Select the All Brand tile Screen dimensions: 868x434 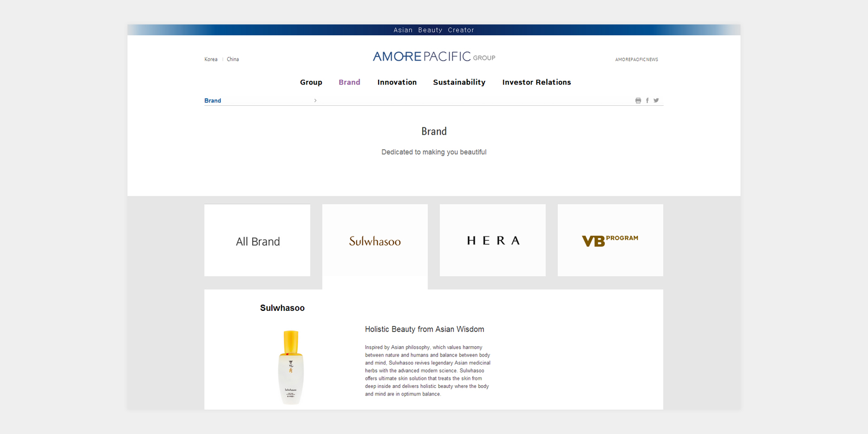(257, 240)
